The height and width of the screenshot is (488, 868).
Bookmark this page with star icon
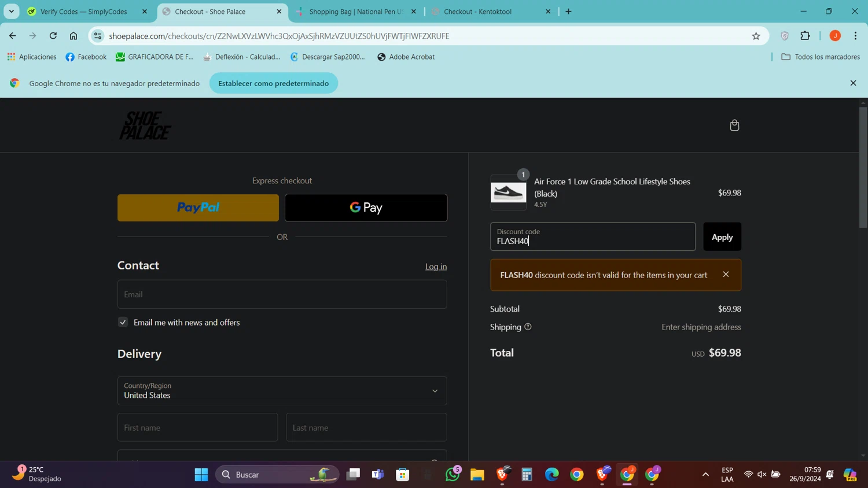756,36
